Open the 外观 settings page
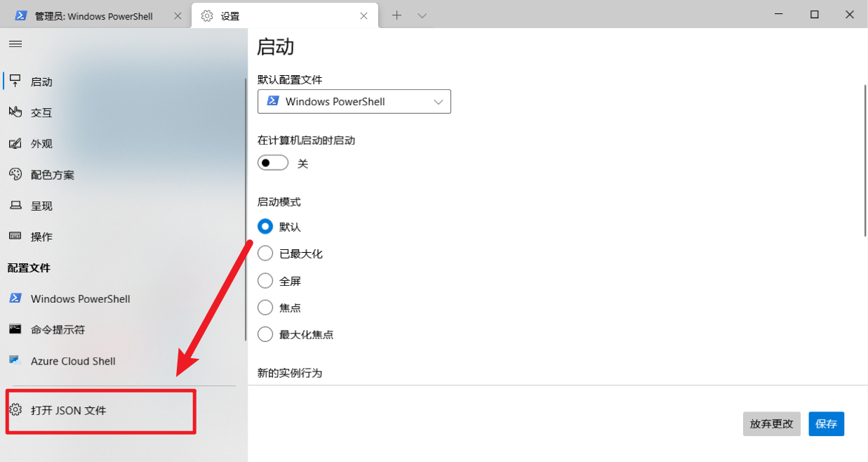 [123, 143]
